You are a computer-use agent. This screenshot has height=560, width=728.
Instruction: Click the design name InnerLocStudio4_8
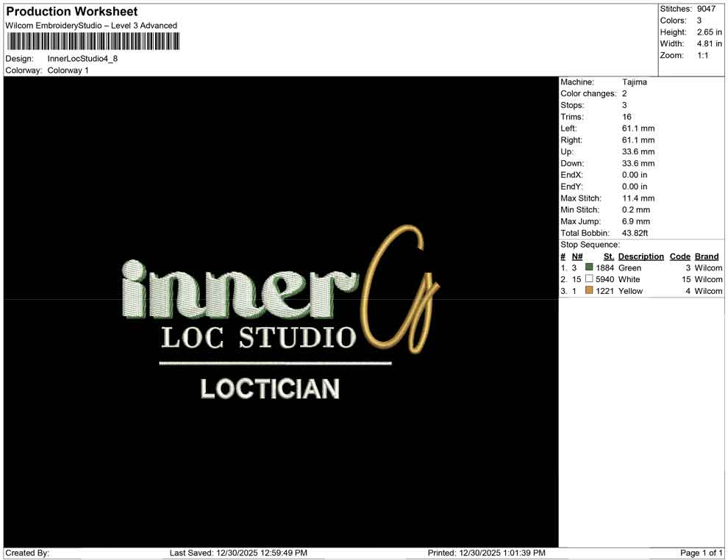click(81, 60)
